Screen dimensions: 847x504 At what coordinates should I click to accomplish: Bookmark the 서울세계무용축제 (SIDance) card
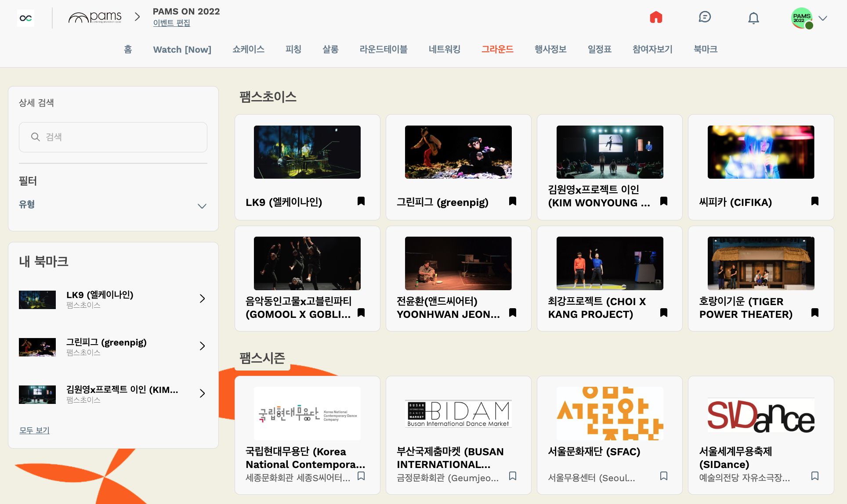[x=815, y=476]
